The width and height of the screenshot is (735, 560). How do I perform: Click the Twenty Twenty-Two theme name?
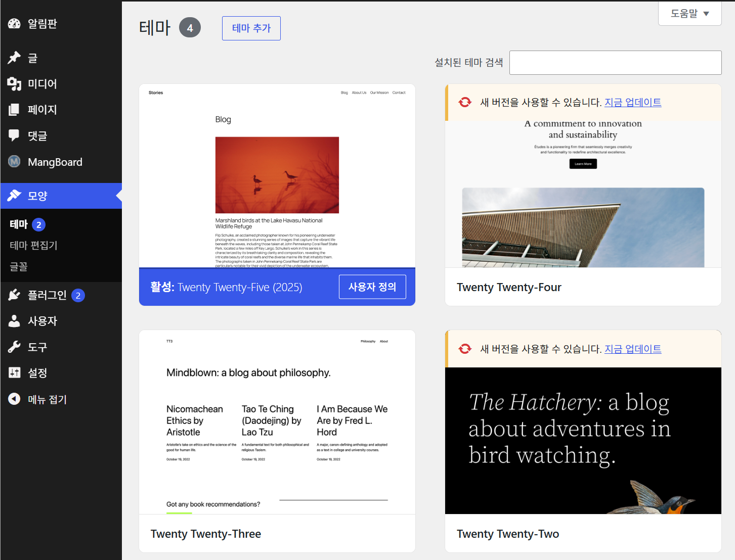[x=508, y=534]
